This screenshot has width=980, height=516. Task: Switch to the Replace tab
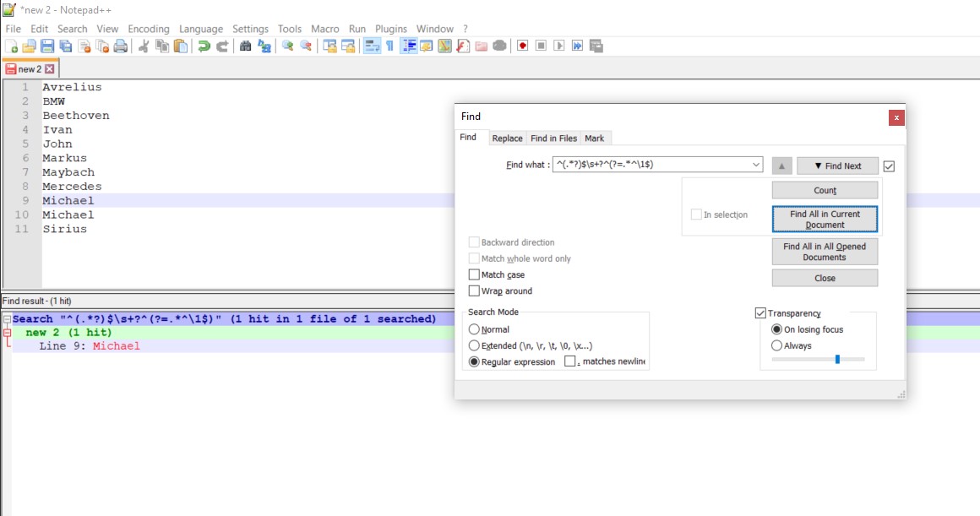507,139
